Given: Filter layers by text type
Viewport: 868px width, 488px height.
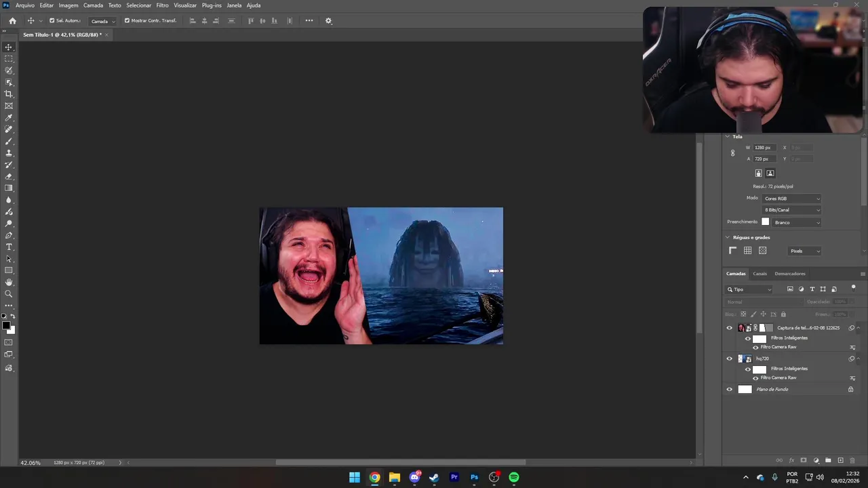Looking at the screenshot, I should point(812,289).
